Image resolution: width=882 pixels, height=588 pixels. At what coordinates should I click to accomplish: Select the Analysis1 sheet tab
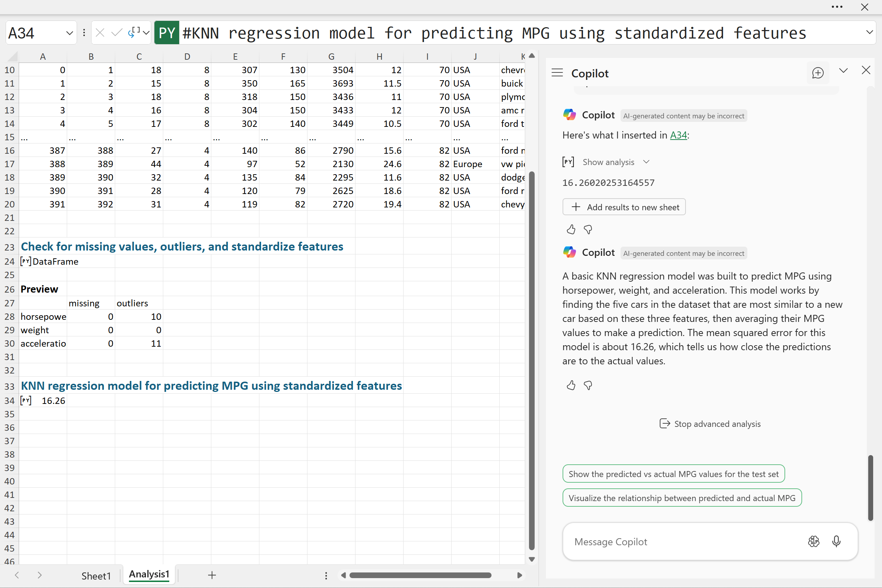(x=149, y=574)
